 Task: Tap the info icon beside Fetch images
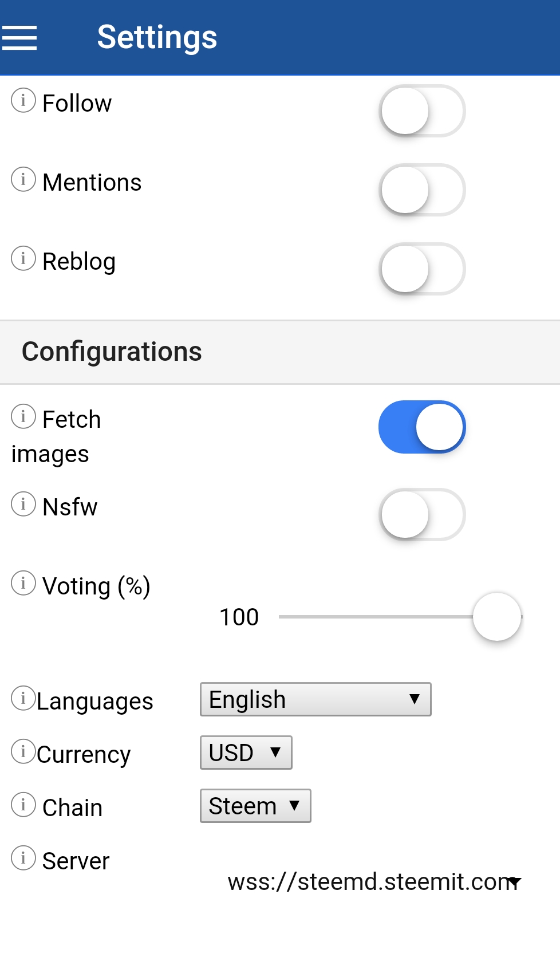pyautogui.click(x=23, y=417)
